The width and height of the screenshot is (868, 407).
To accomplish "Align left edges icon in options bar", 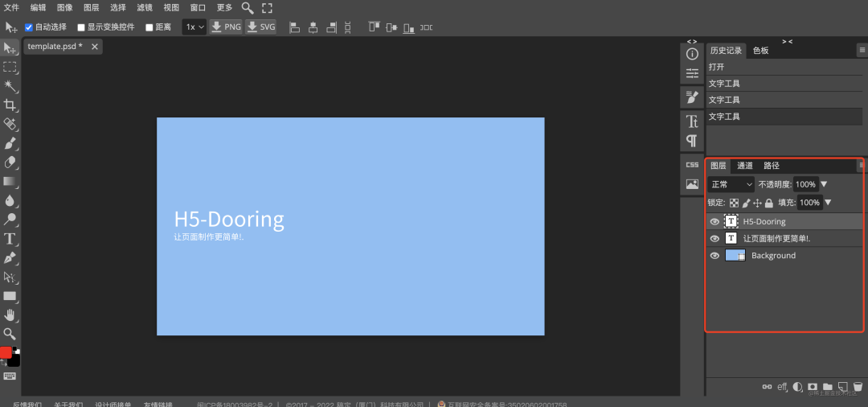I will pyautogui.click(x=295, y=27).
